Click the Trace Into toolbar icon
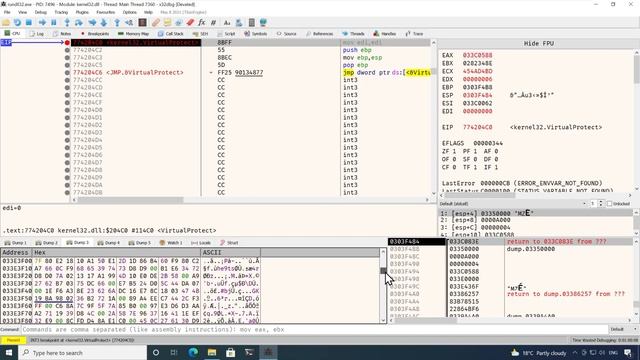This screenshot has width=640, height=360. pyautogui.click(x=92, y=22)
